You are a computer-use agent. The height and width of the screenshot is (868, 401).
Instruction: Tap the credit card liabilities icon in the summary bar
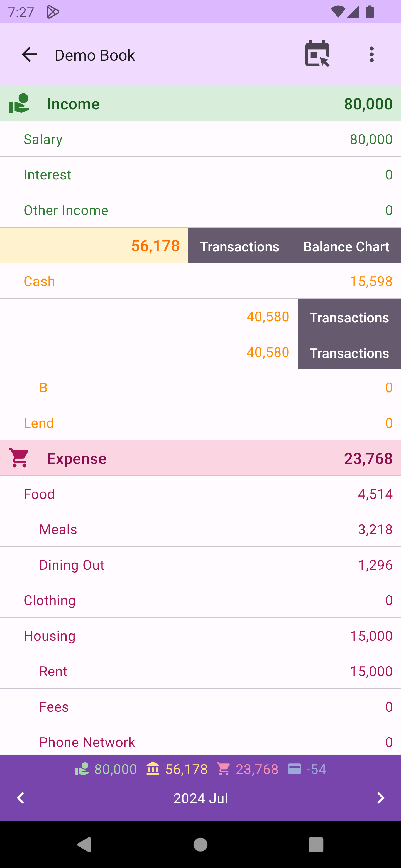tap(294, 769)
